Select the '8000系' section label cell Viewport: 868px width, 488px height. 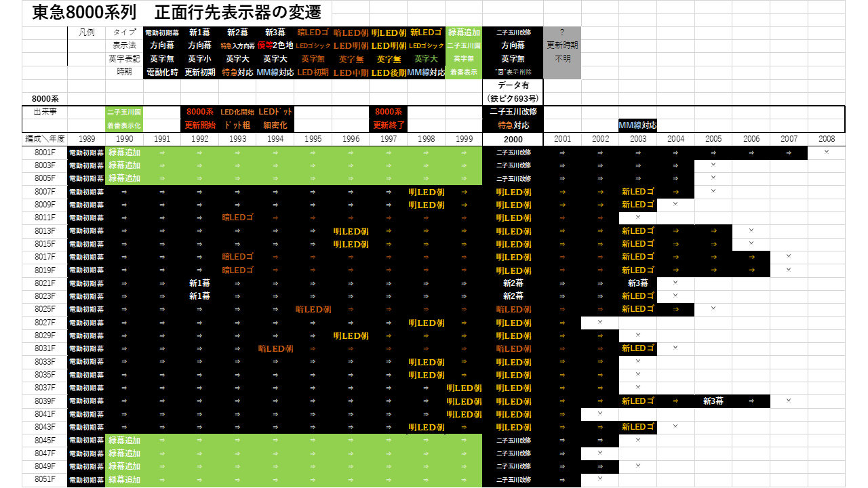44,98
